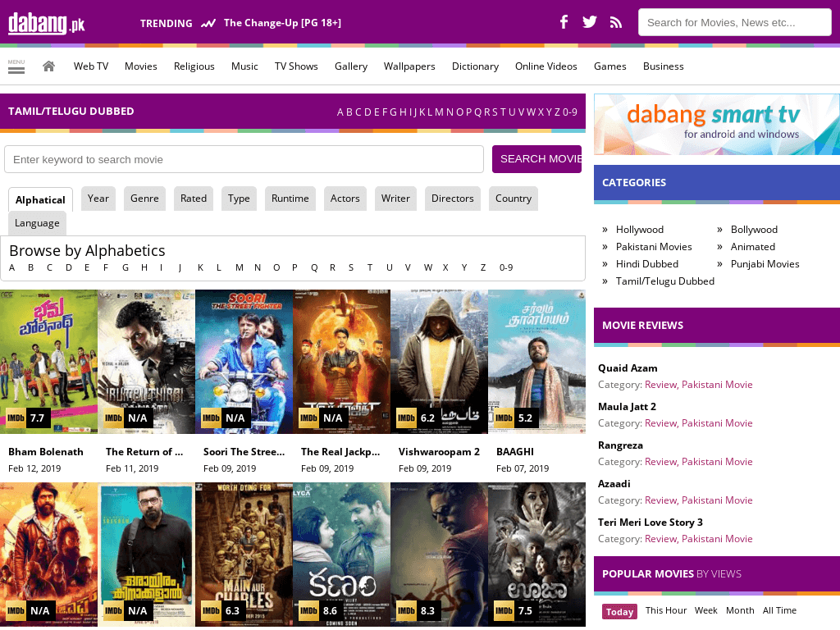Open the Dictionary menu item
The width and height of the screenshot is (840, 630).
475,66
